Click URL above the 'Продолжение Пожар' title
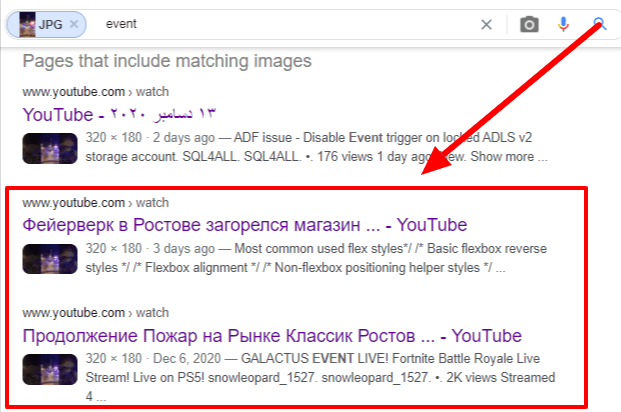 (x=95, y=313)
